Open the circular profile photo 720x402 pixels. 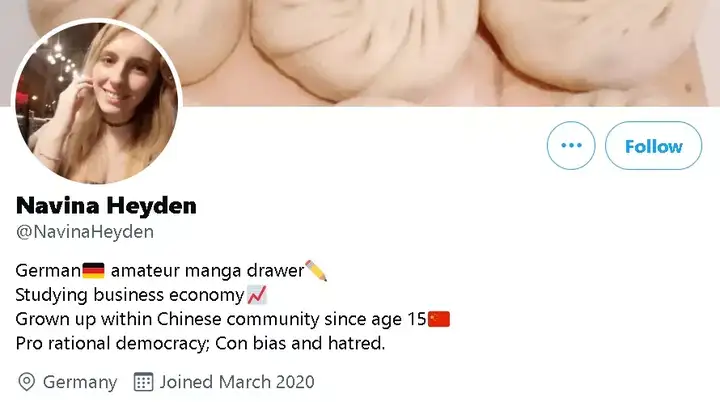(x=97, y=103)
